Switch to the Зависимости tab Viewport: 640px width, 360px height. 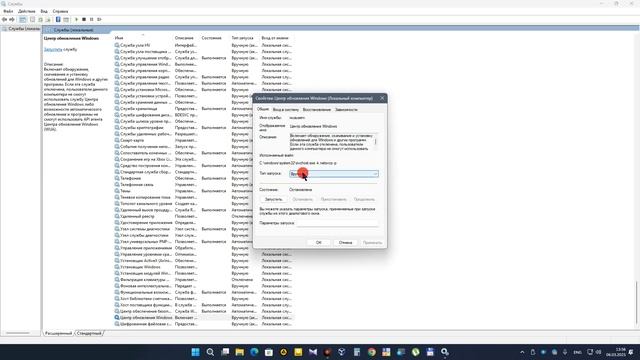coord(346,109)
